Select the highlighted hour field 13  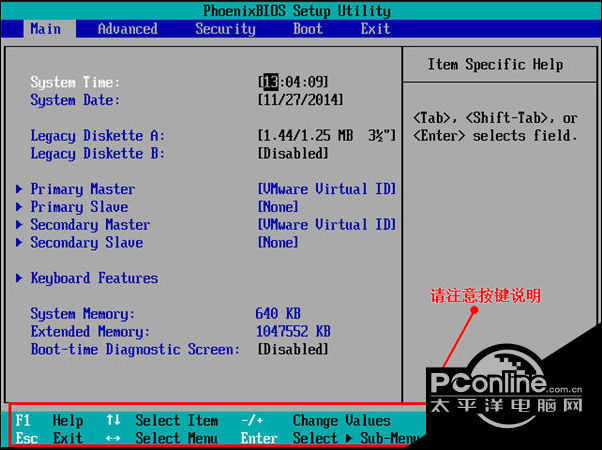tap(271, 82)
